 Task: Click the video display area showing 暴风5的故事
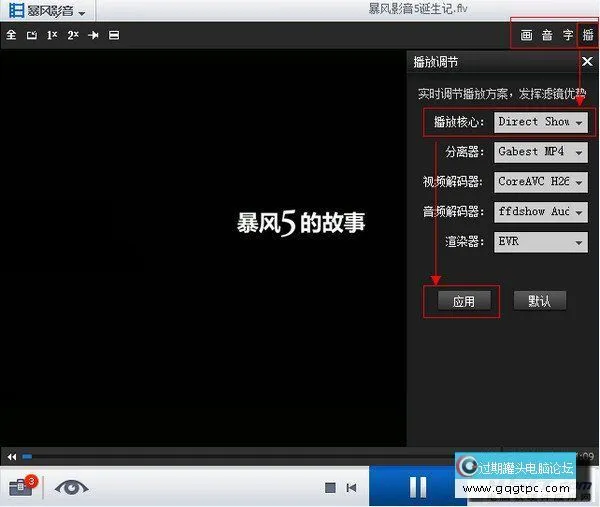click(203, 248)
